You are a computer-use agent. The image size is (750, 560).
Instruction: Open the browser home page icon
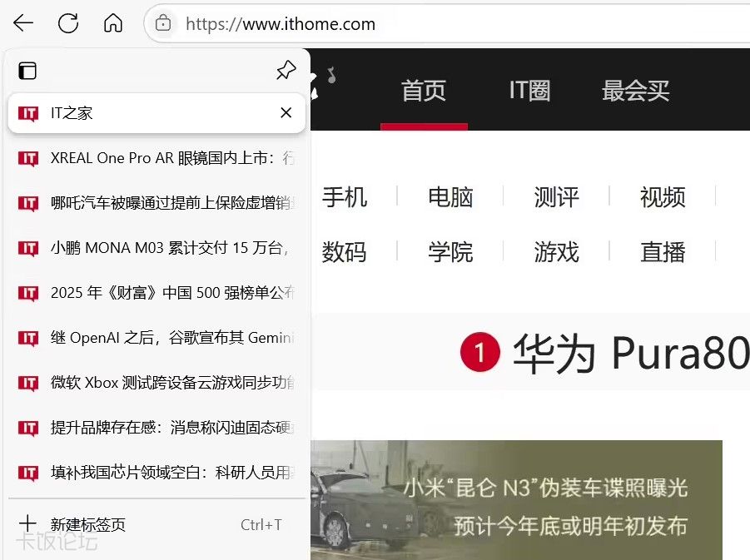click(x=113, y=23)
